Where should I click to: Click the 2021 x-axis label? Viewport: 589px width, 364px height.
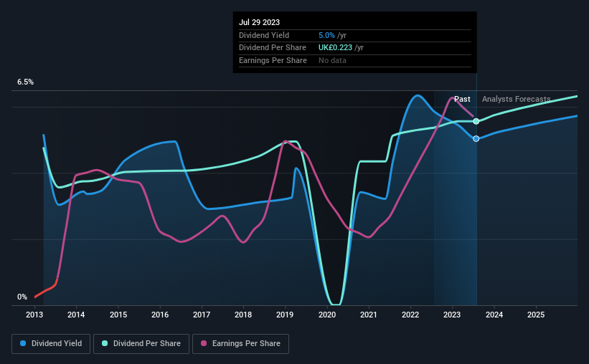369,315
